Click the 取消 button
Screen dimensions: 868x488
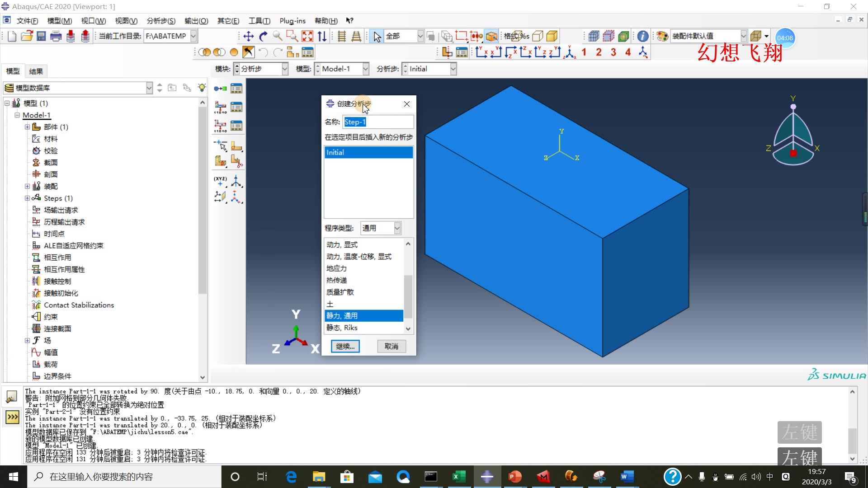(x=391, y=346)
